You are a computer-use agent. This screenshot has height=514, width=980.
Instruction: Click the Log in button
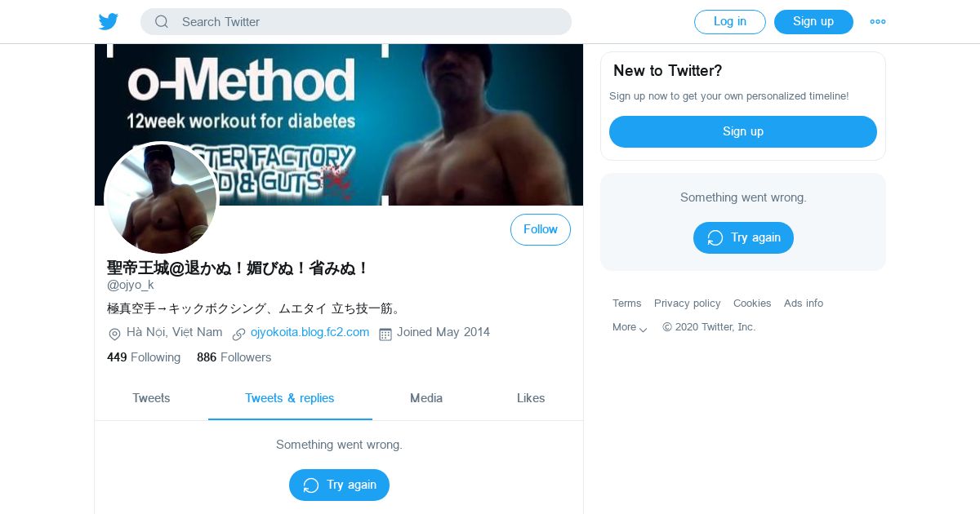(730, 22)
